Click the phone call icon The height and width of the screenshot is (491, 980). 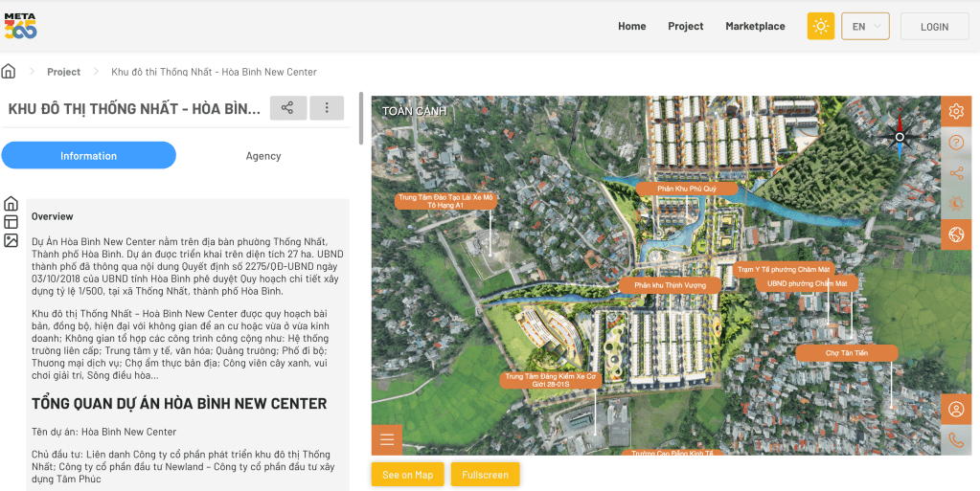tap(955, 440)
